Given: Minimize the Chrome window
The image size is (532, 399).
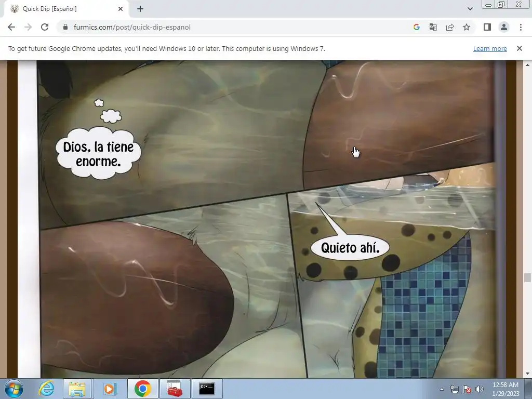Looking at the screenshot, I should point(488,5).
